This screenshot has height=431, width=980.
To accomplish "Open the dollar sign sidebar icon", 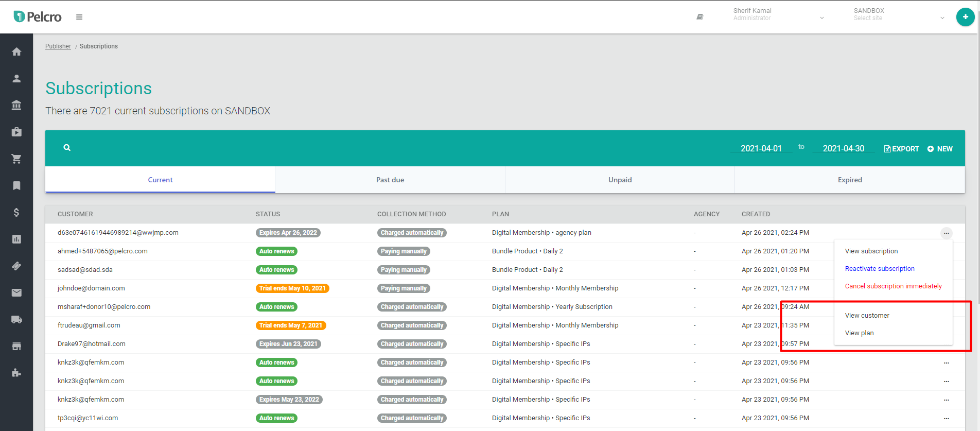I will [16, 212].
